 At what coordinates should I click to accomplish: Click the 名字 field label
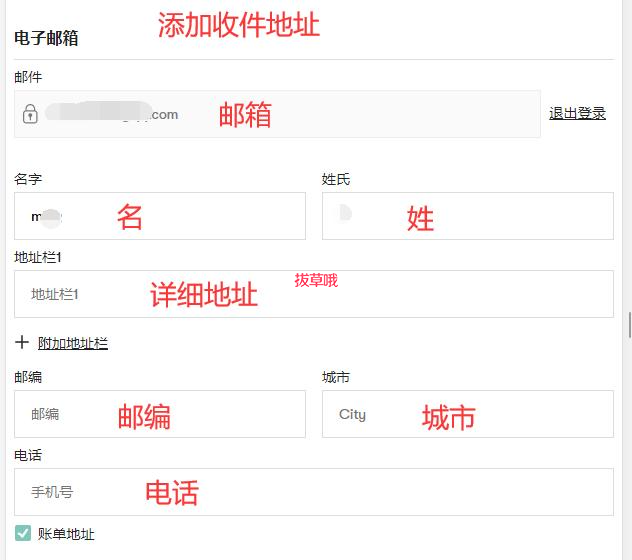pyautogui.click(x=28, y=179)
